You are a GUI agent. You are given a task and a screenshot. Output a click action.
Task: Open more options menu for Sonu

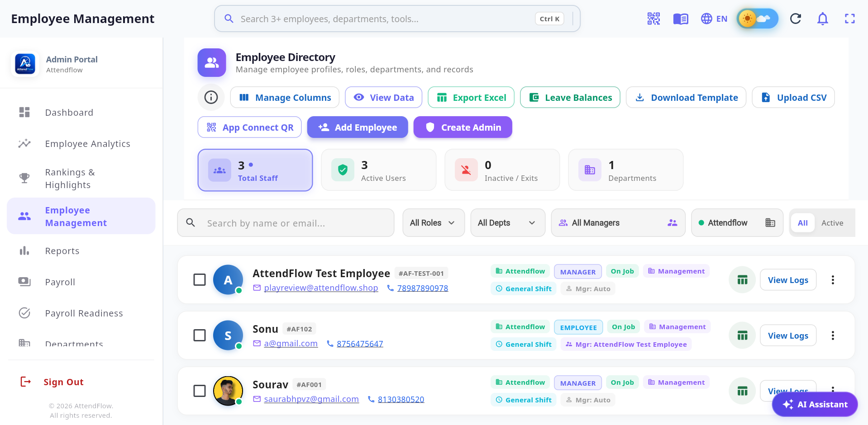pos(833,335)
